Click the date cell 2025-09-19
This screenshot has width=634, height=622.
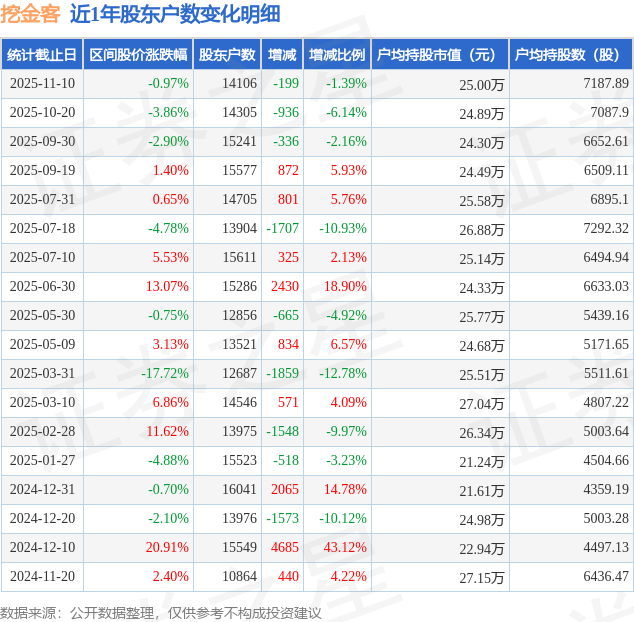pyautogui.click(x=42, y=170)
